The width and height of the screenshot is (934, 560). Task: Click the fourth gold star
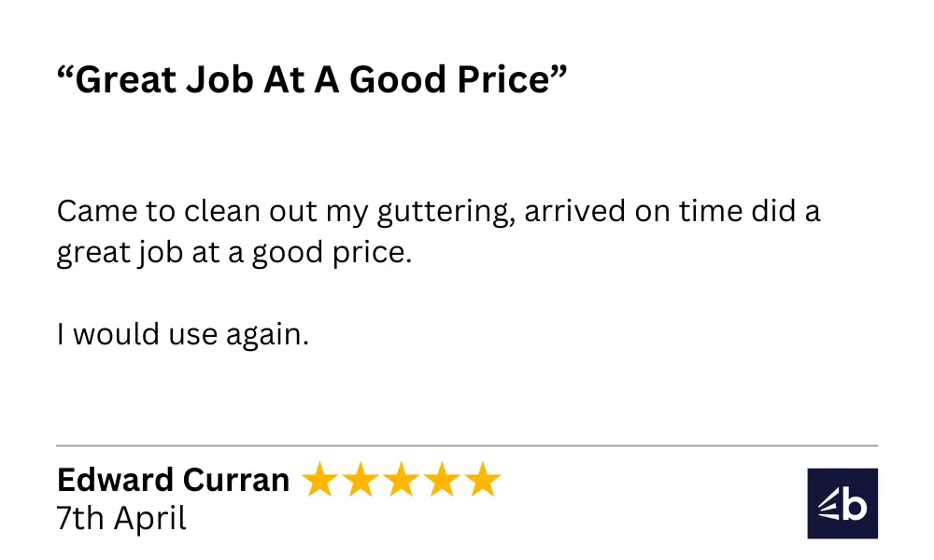443,479
